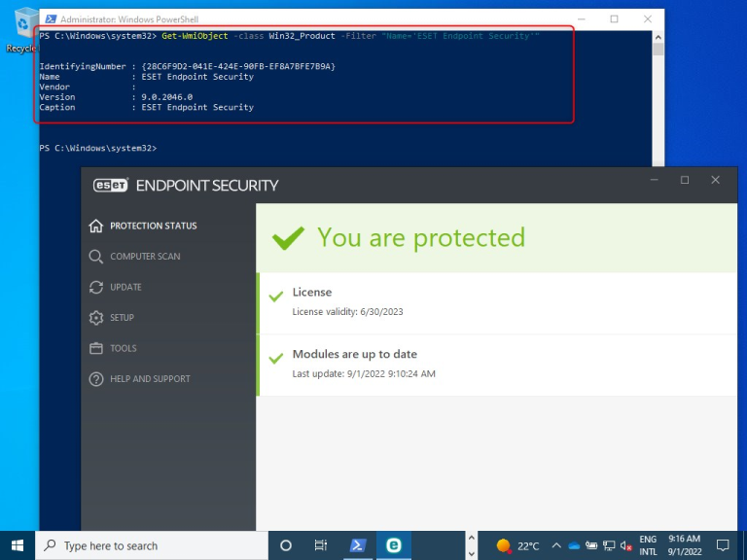Show hidden system tray icons

[x=556, y=545]
